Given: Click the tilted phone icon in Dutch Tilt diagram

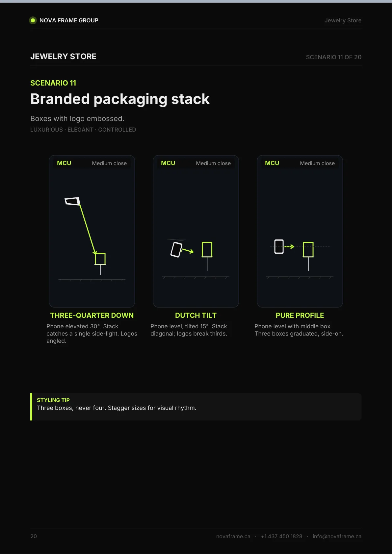Looking at the screenshot, I should (x=176, y=250).
